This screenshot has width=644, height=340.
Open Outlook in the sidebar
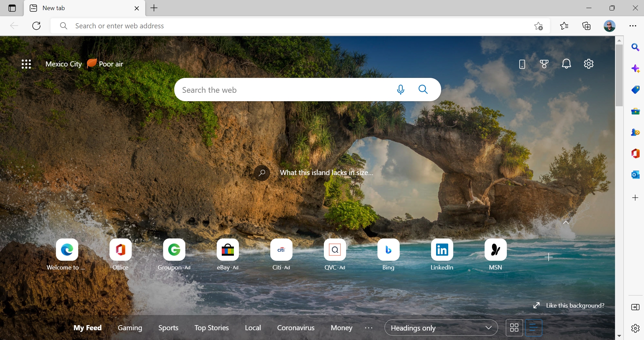(635, 175)
